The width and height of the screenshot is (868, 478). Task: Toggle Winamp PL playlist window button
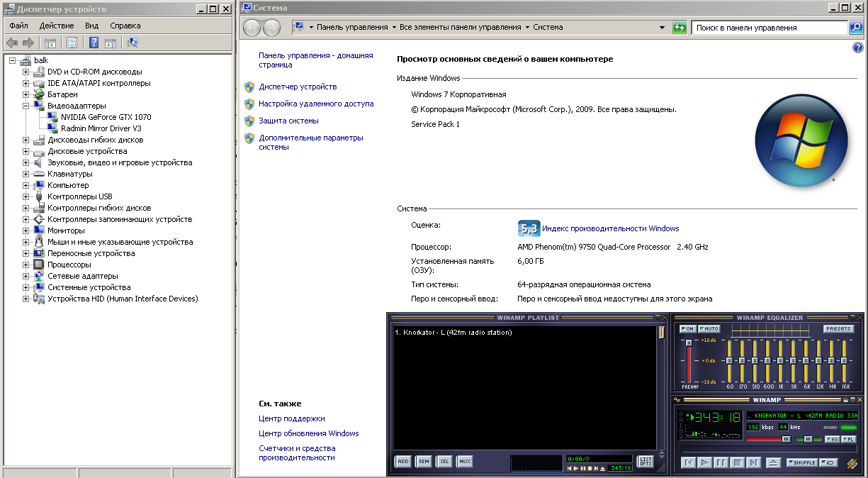pyautogui.click(x=849, y=439)
